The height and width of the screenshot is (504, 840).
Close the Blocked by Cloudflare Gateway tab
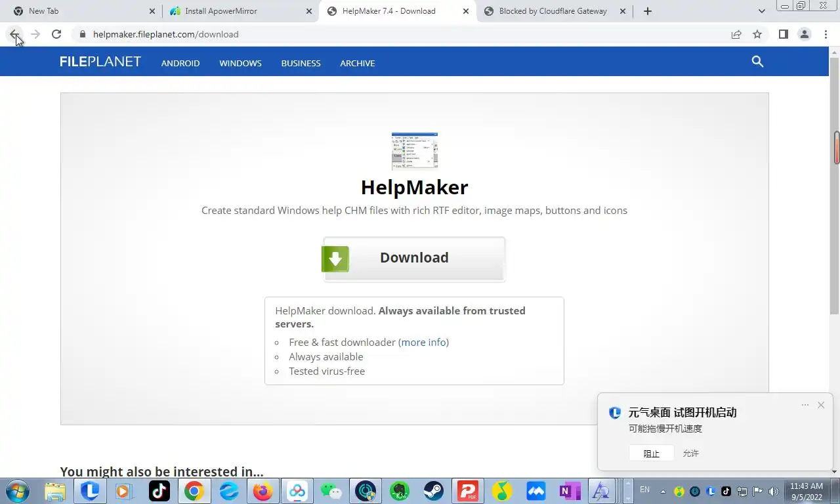623,11
